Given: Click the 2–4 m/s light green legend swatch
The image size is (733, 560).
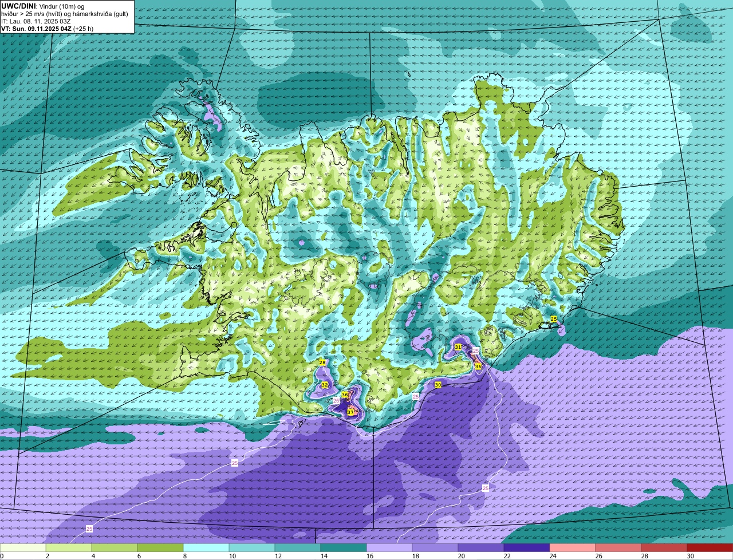Looking at the screenshot, I should click(x=69, y=547).
